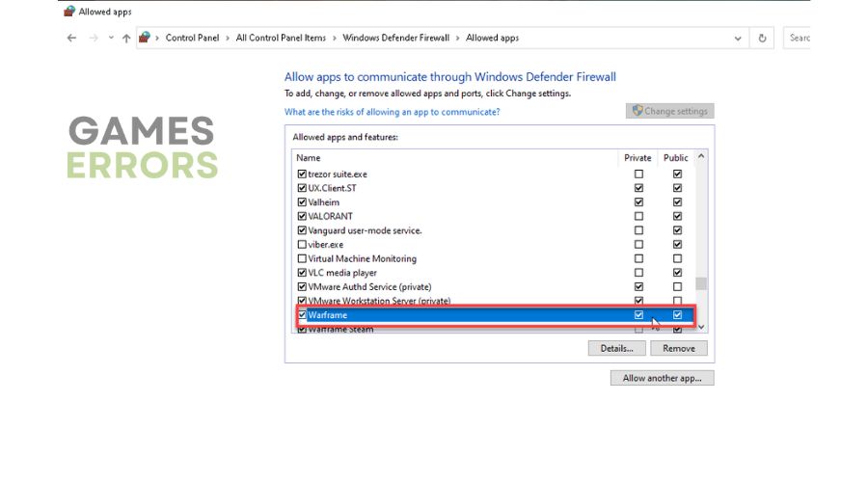Uncheck the Valheim name checkbox
This screenshot has height=482, width=868.
(x=302, y=202)
